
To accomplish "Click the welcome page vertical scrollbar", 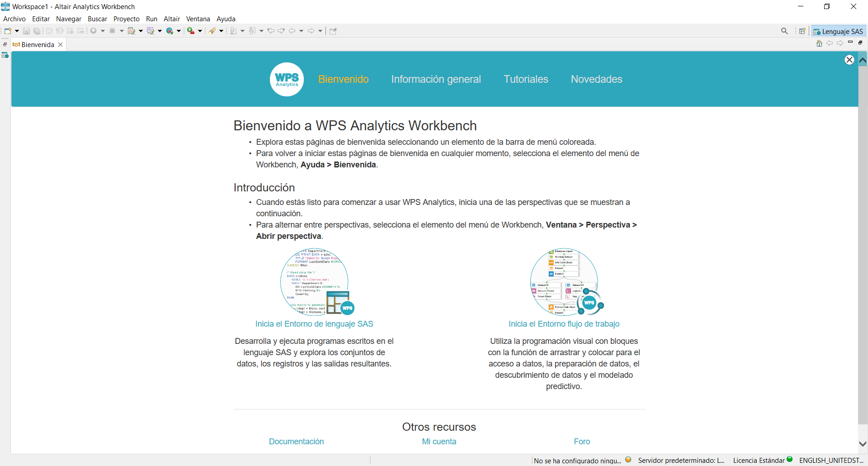I will (x=863, y=252).
